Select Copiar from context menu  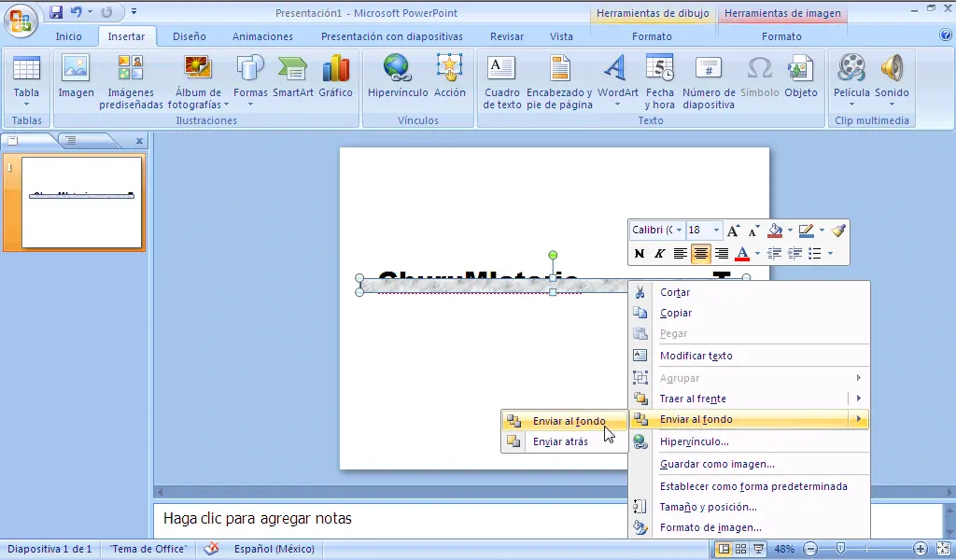coord(749,314)
